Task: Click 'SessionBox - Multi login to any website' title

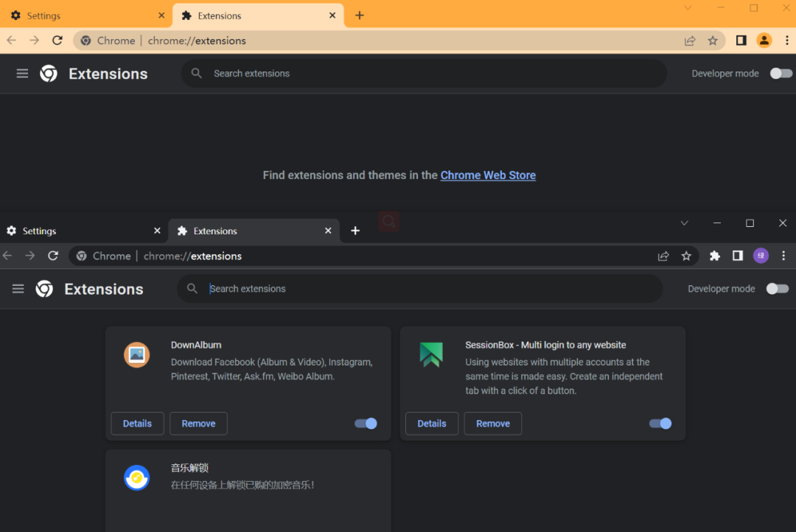Action: pos(545,345)
